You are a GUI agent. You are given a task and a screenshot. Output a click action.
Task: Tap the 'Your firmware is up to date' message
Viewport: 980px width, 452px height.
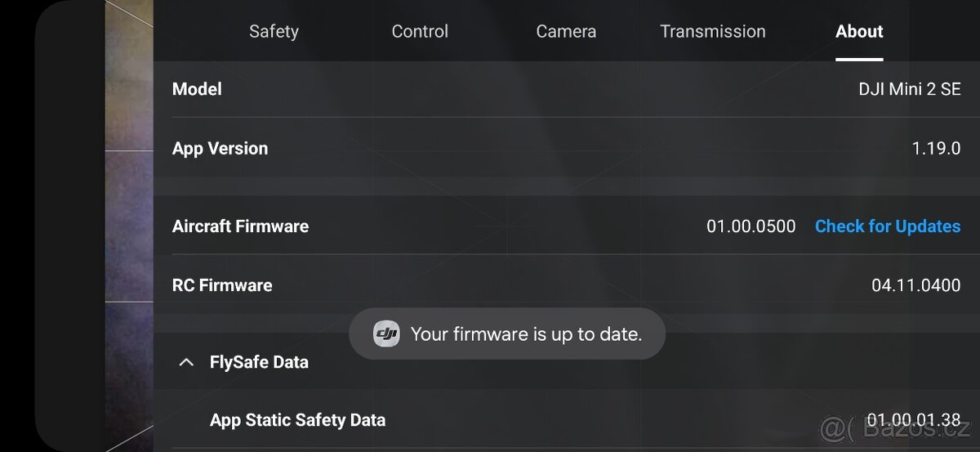point(526,333)
